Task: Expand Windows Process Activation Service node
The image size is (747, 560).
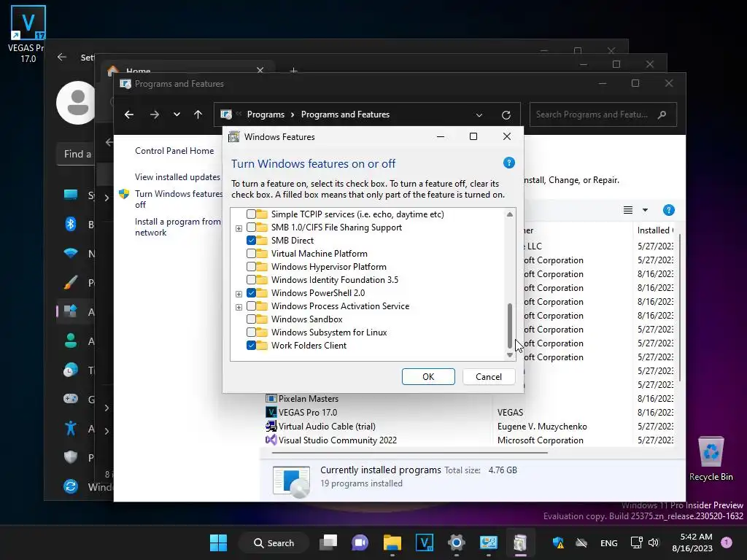Action: (x=239, y=307)
